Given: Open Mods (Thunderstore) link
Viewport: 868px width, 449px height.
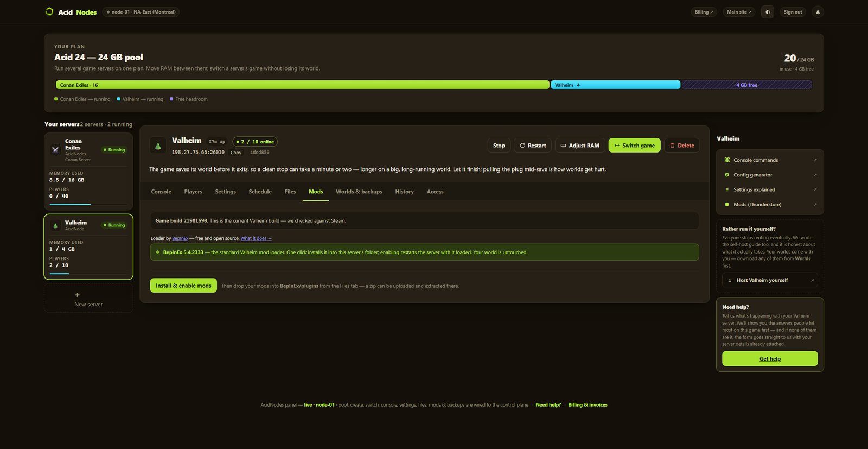Looking at the screenshot, I should (x=770, y=204).
